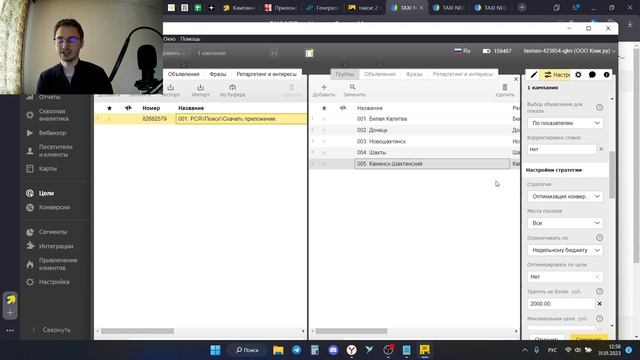Switch to Настройки tab in right panel
640x360 pixels.
(556, 75)
